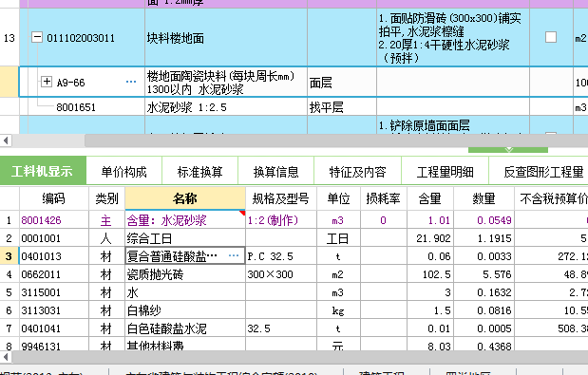Viewport: 588px width, 375px height.
Task: Select the 白棉纱 name cell
Action: (x=185, y=309)
